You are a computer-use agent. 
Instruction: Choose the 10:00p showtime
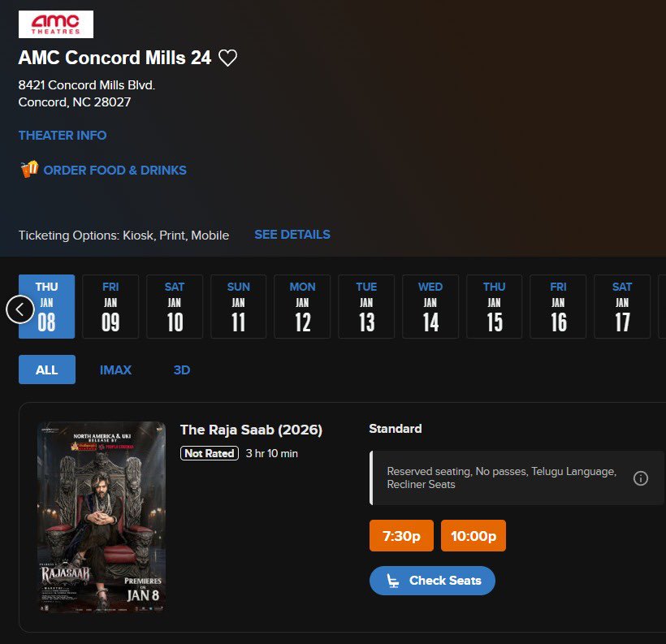474,536
